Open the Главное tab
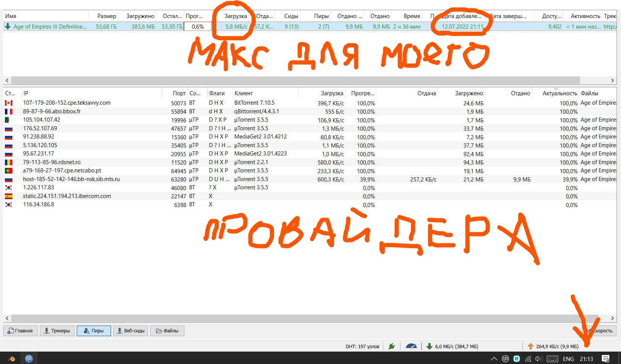The width and height of the screenshot is (621, 364). coord(20,331)
